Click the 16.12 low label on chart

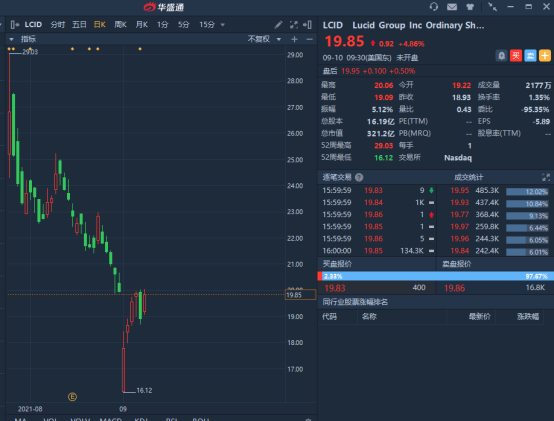[144, 391]
